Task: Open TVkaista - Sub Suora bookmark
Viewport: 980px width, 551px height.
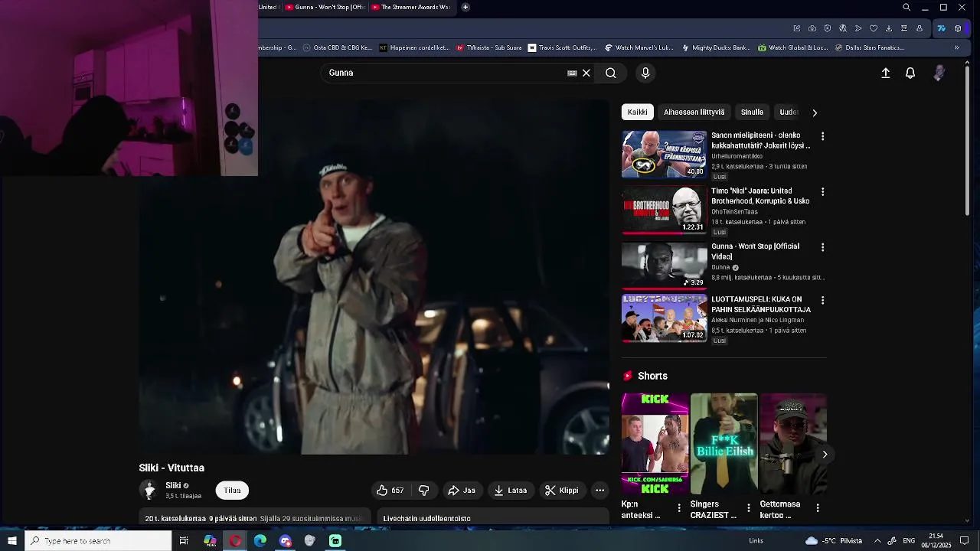Action: 489,47
